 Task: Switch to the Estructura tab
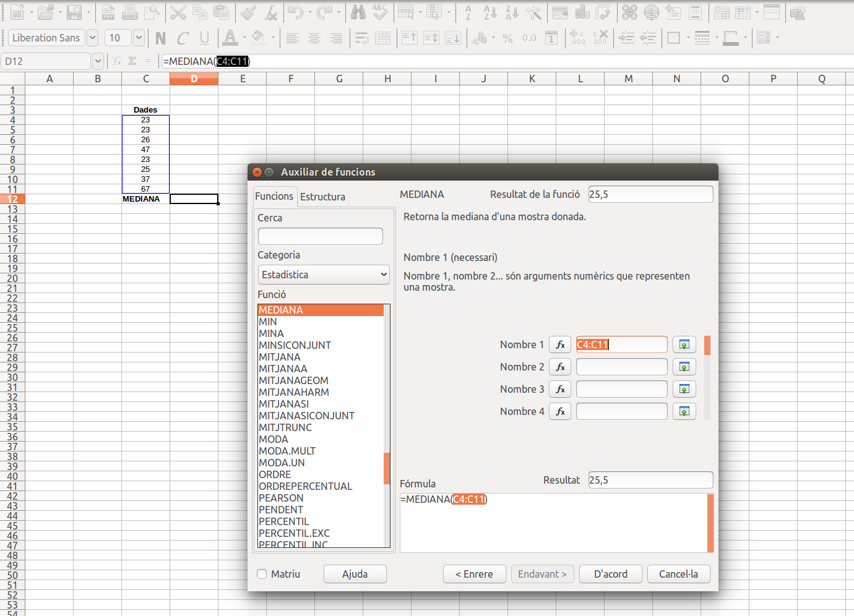click(x=322, y=197)
